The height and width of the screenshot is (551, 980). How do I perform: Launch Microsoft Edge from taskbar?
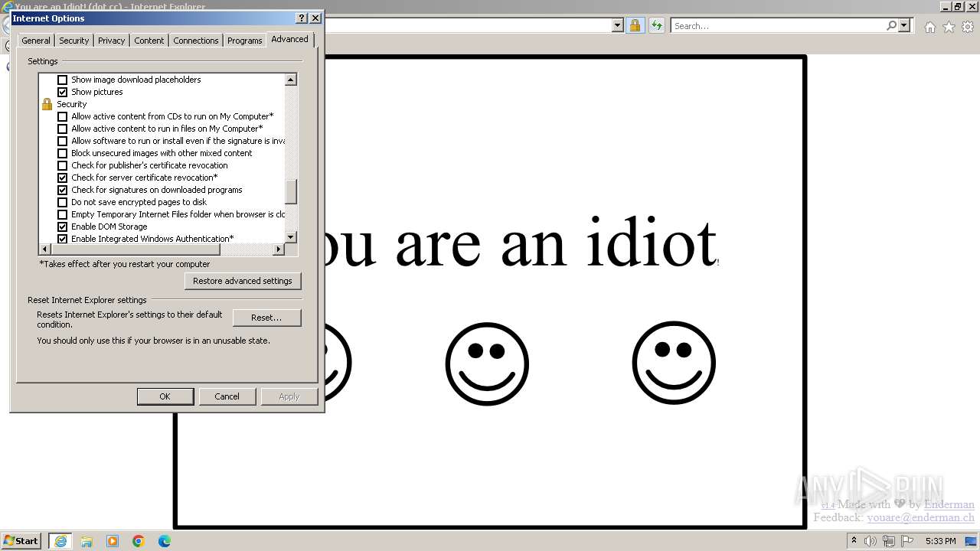pyautogui.click(x=165, y=541)
